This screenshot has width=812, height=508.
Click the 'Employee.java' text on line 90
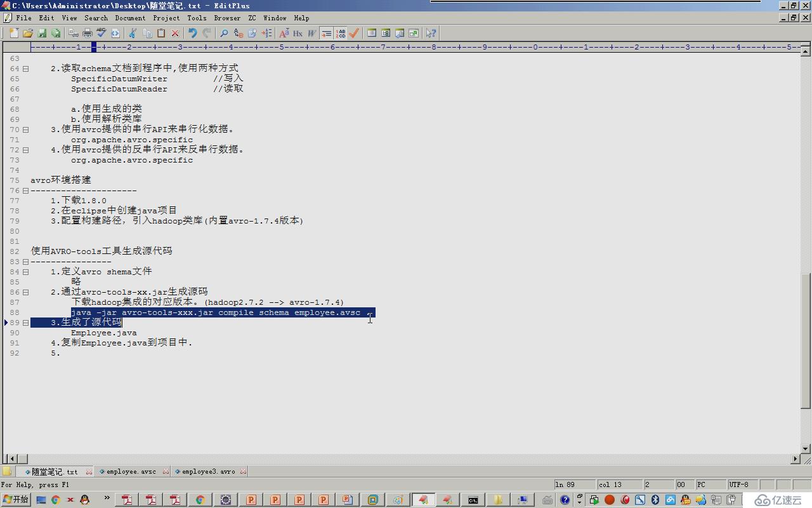(x=103, y=333)
